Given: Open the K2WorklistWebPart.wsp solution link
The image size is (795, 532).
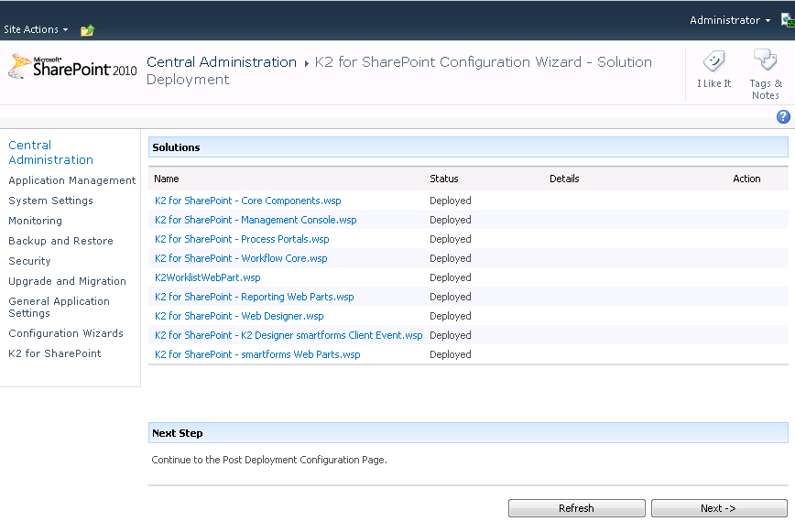Looking at the screenshot, I should point(207,277).
